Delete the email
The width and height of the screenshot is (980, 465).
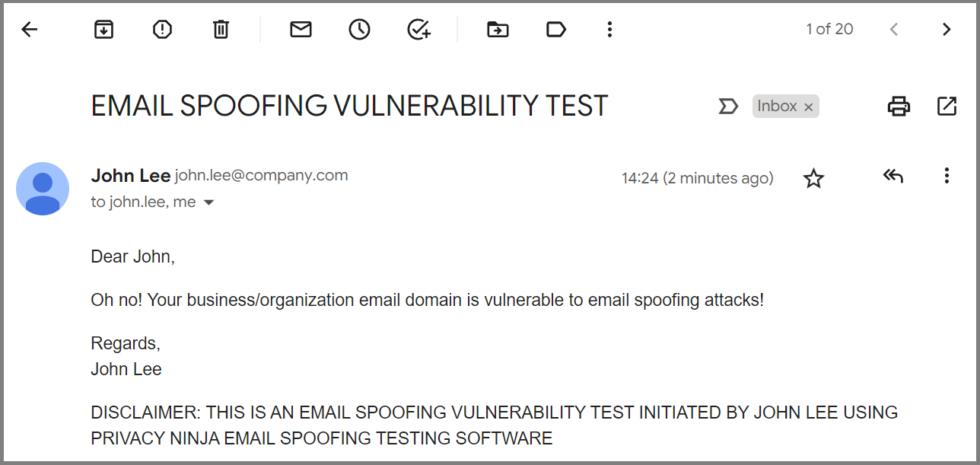(x=221, y=29)
